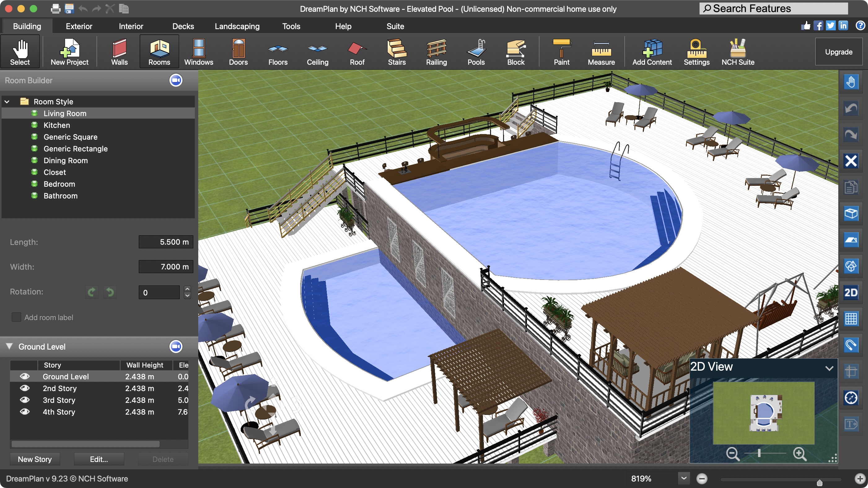868x488 pixels.
Task: Click the Measure tape tool
Action: tap(601, 51)
